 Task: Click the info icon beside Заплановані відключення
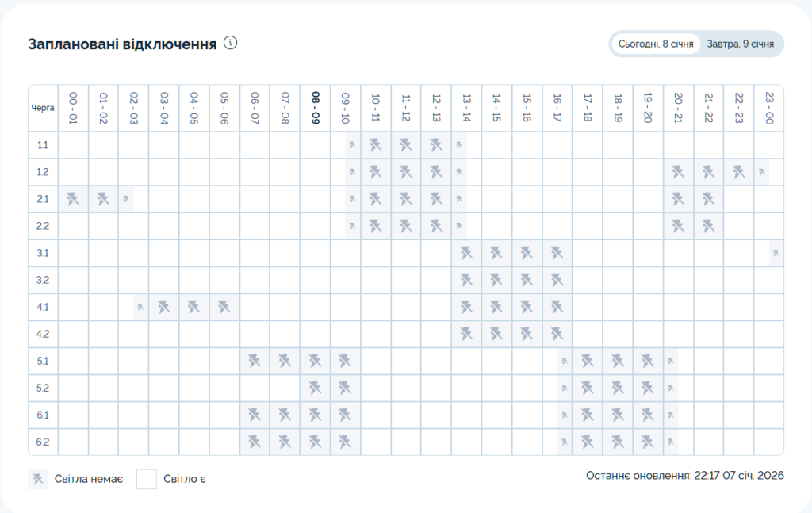tap(231, 43)
